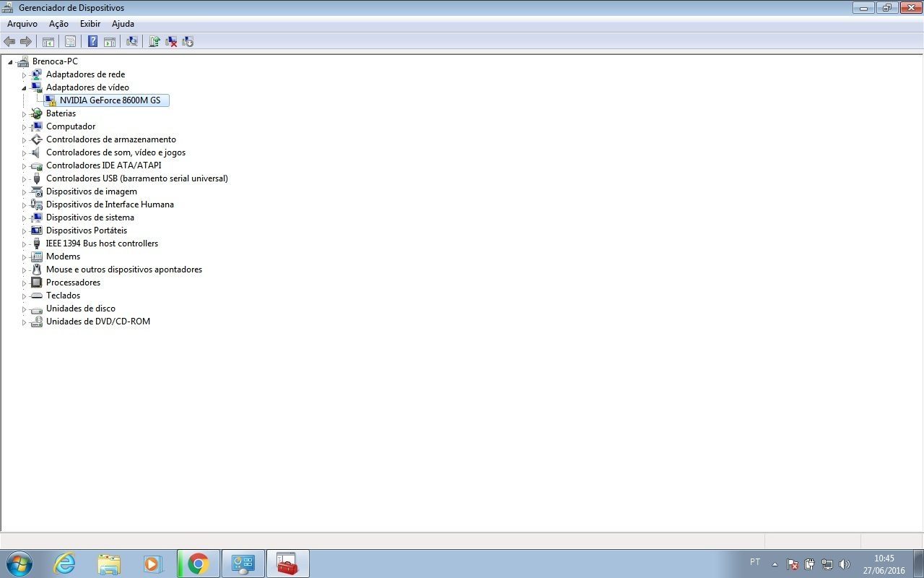Click the power plug tray icon
This screenshot has width=924, height=578.
point(810,564)
